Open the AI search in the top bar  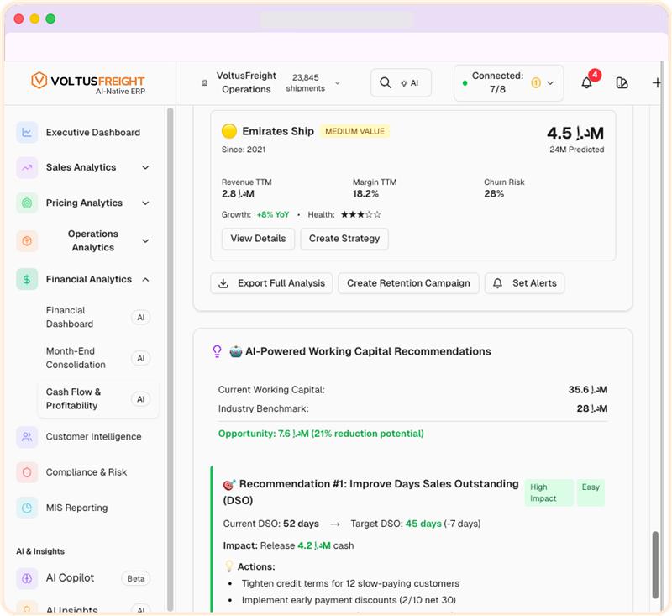(x=401, y=82)
